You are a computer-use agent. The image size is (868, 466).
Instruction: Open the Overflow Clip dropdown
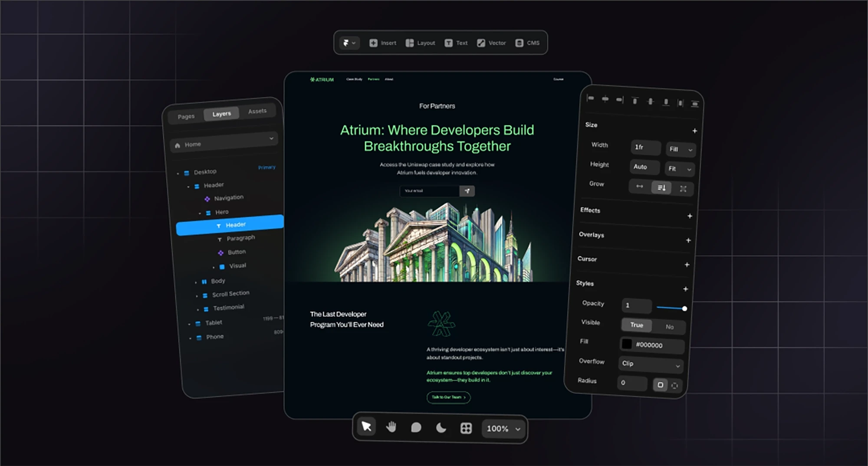(650, 364)
